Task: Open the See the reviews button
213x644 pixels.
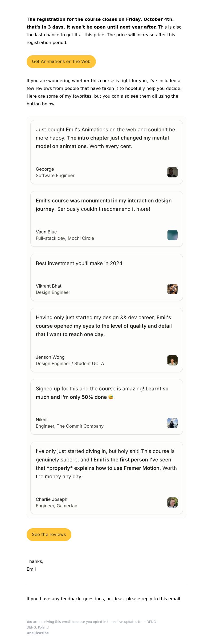Action: click(49, 535)
